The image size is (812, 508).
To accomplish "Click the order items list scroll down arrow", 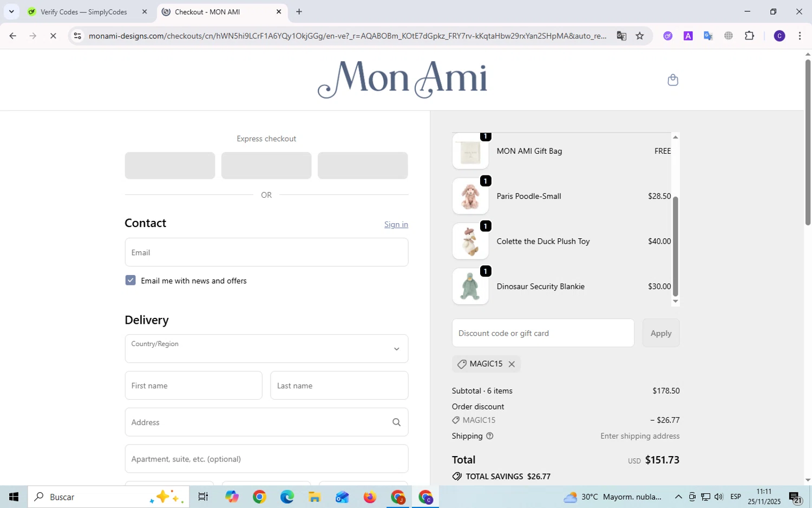I will tap(676, 302).
